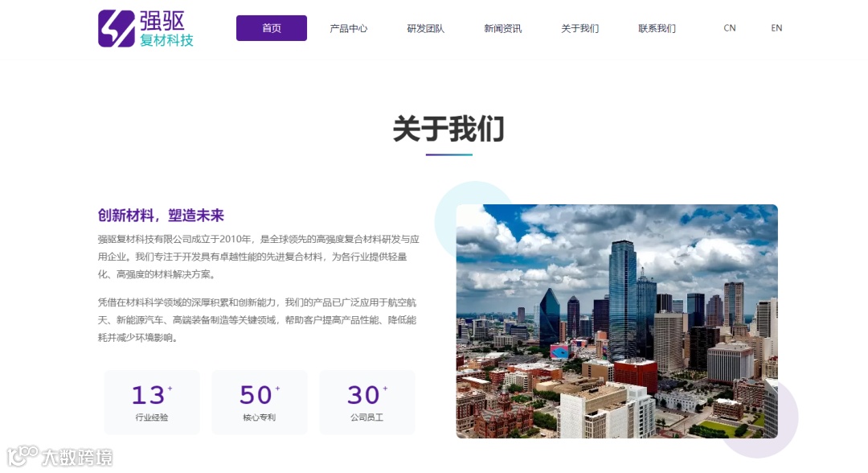Click the paragraph starting 强驱复材科技有限公司成立于2010年
The image size is (868, 473).
(x=259, y=257)
